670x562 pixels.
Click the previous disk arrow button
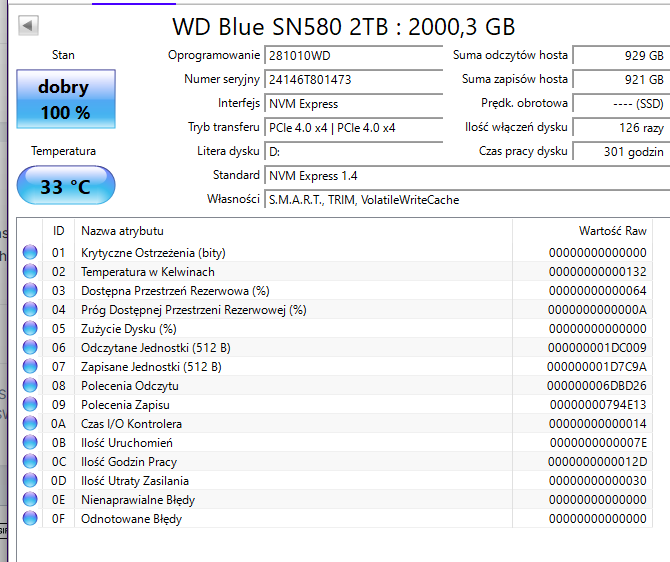(x=29, y=25)
